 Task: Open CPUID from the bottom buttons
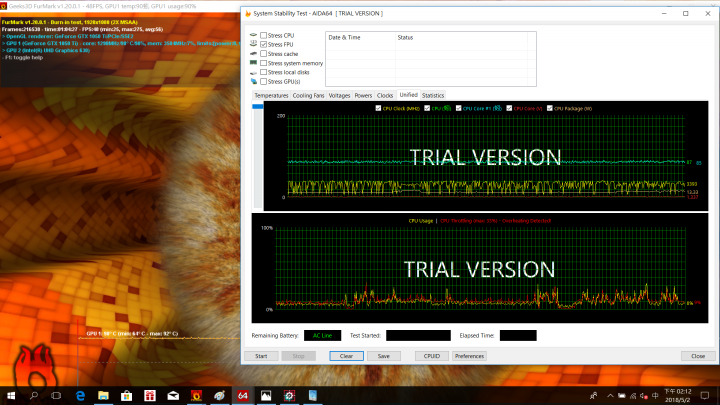coord(432,356)
